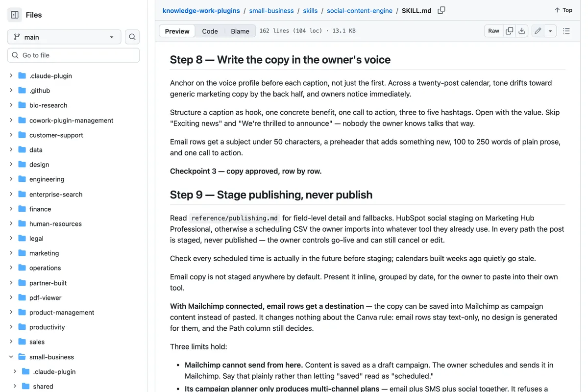588x392 pixels.
Task: Click the bio-research folder icon
Action: coord(22,105)
